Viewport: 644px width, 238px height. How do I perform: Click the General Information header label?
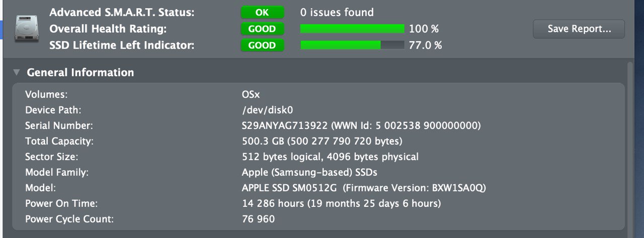coord(80,73)
